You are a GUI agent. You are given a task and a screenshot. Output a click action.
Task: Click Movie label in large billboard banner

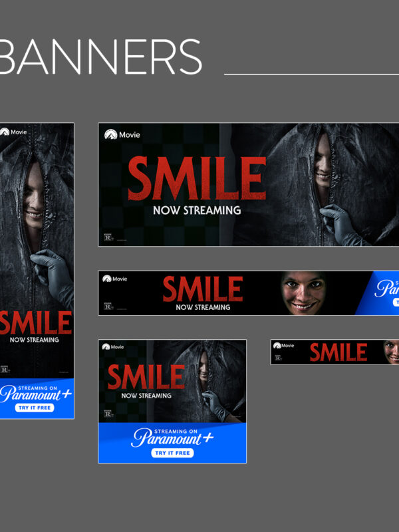tap(130, 135)
